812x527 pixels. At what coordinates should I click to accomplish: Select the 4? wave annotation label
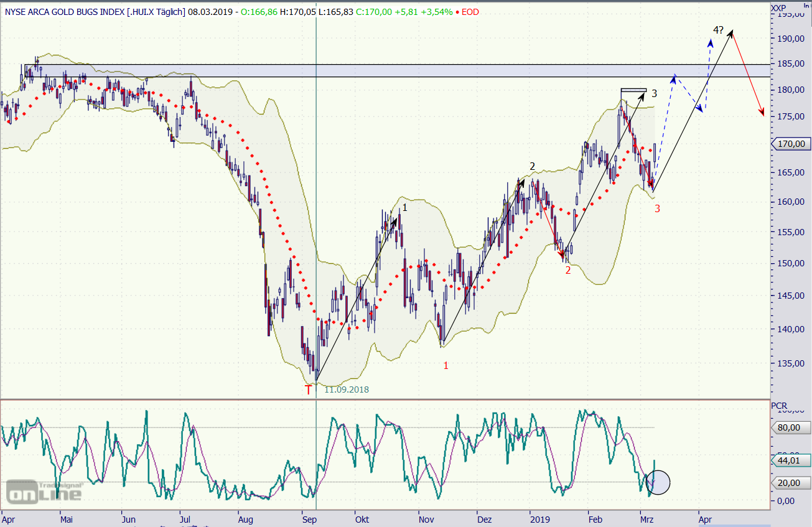click(x=718, y=30)
